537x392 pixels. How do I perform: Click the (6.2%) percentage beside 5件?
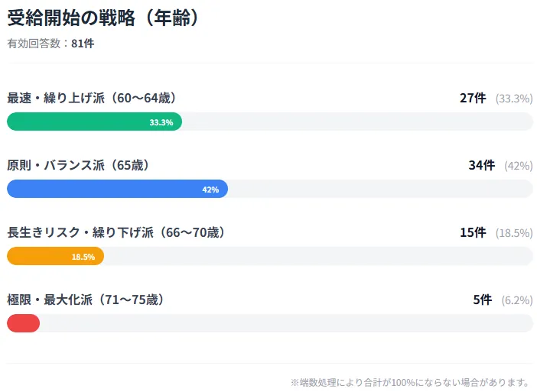tap(516, 300)
